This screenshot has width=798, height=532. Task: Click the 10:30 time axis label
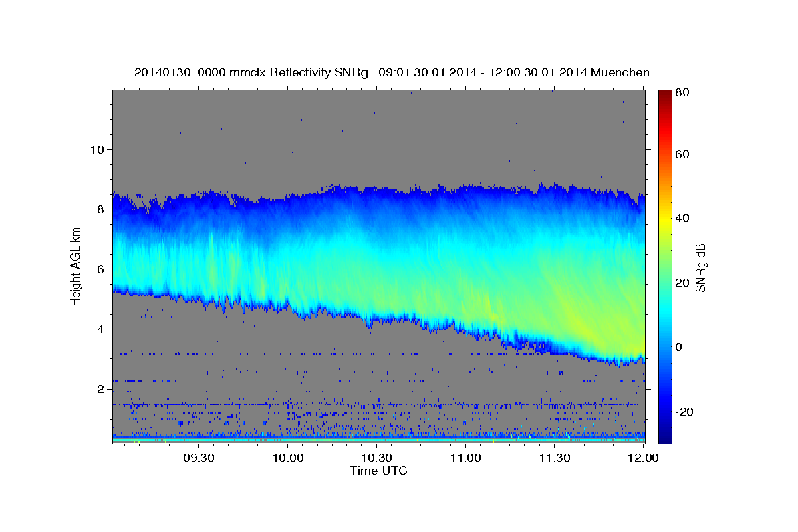[x=376, y=458]
